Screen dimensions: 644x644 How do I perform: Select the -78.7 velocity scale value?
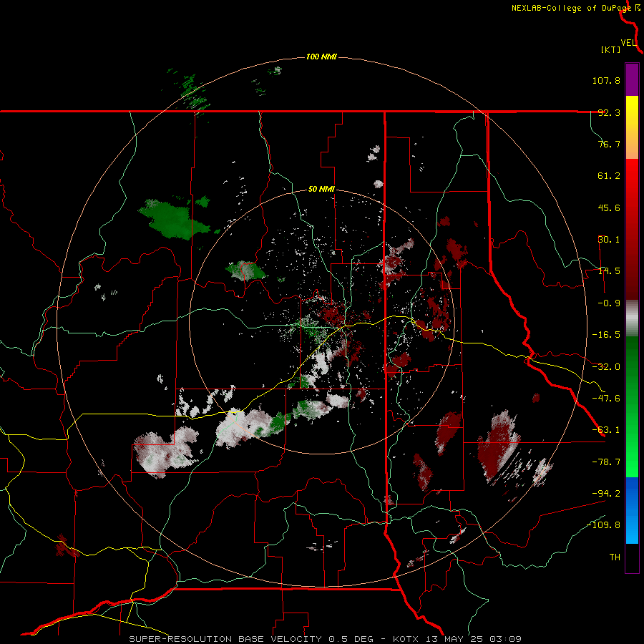tap(606, 462)
